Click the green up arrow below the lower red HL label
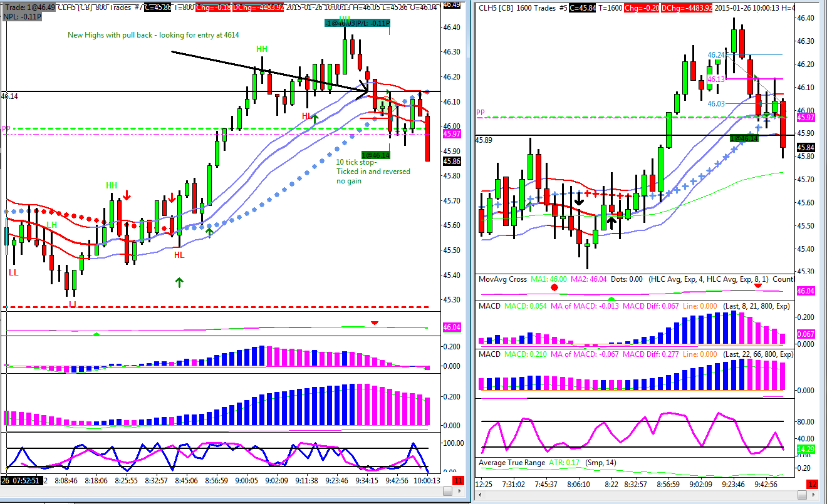This screenshot has height=504, width=827. point(179,282)
